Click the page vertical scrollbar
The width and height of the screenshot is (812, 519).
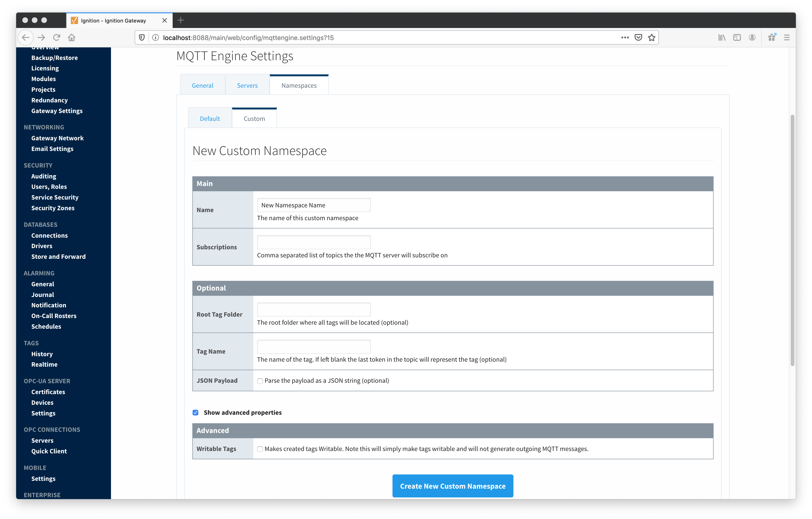[793, 240]
